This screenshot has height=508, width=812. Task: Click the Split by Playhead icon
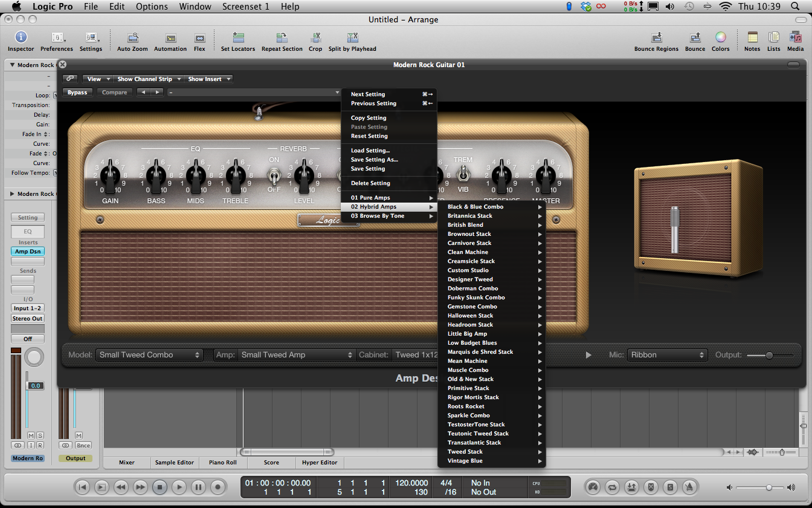coord(352,37)
